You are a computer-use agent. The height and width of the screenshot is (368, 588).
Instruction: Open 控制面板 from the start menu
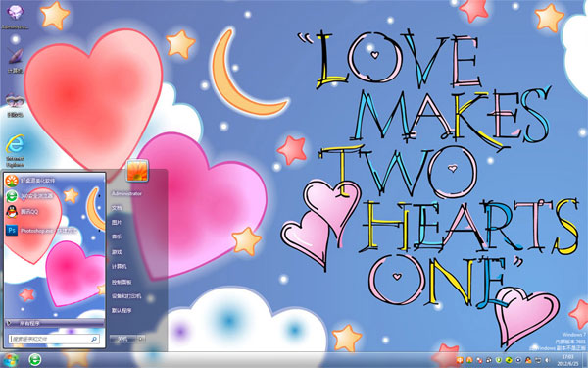122,282
